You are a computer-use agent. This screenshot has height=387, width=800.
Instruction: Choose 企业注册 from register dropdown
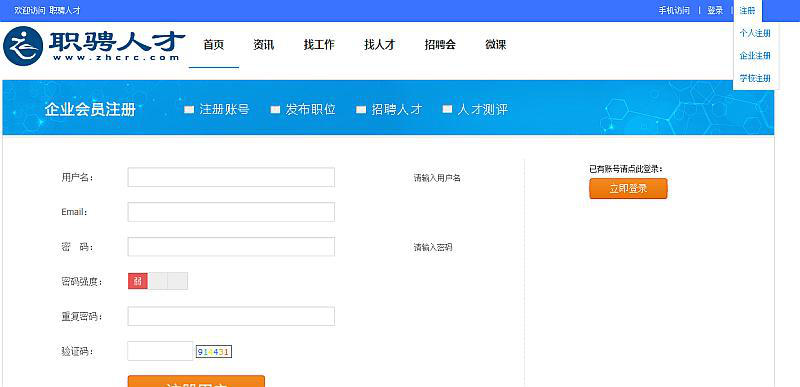(755, 56)
